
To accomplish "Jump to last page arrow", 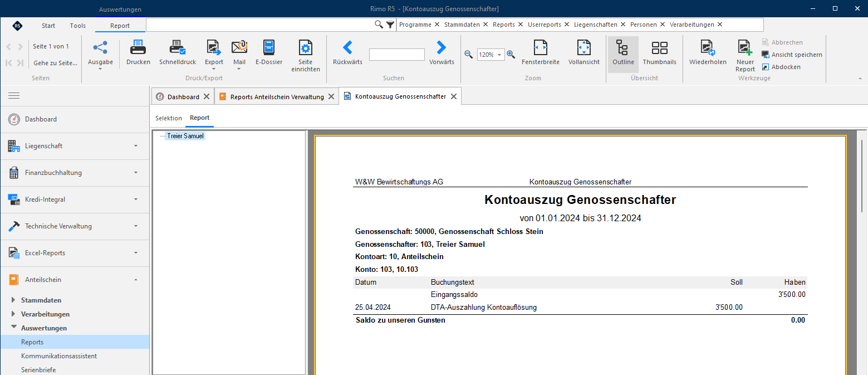I will click(20, 63).
